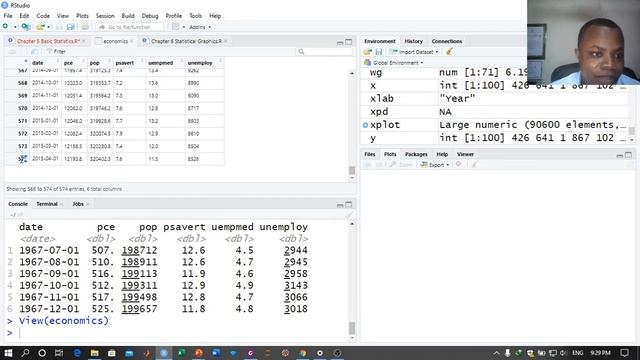Image resolution: width=640 pixels, height=360 pixels.
Task: Open the Session menu
Action: tap(105, 16)
